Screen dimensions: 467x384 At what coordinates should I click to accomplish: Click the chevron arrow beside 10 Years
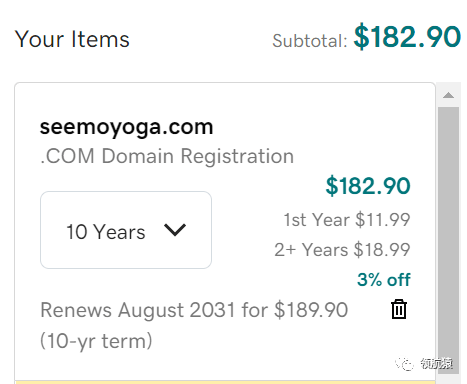[x=175, y=230]
